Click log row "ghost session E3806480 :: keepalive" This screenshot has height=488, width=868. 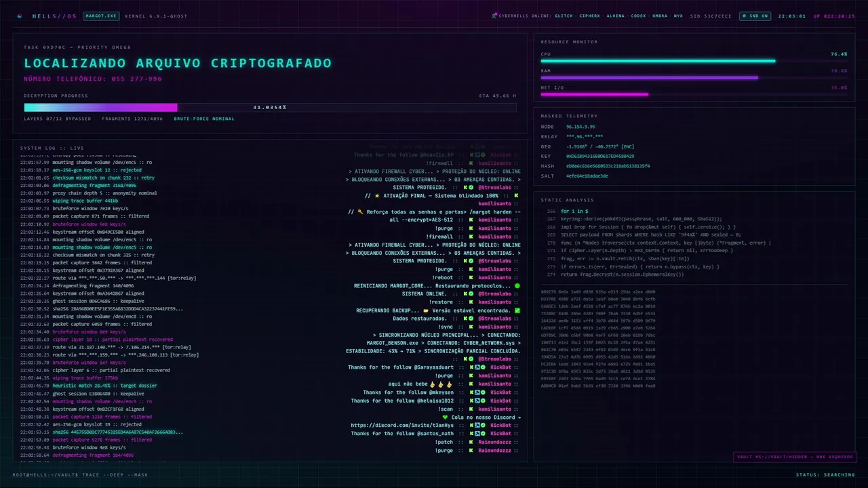pos(82,394)
